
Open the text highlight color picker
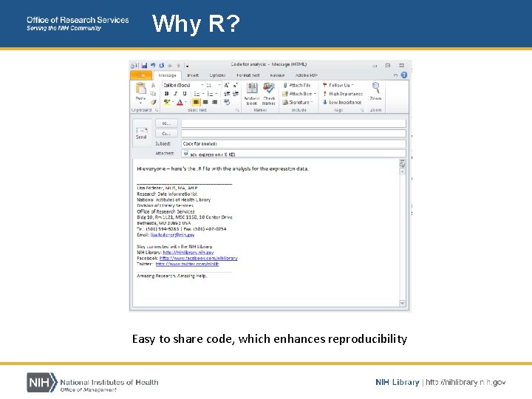[x=168, y=102]
